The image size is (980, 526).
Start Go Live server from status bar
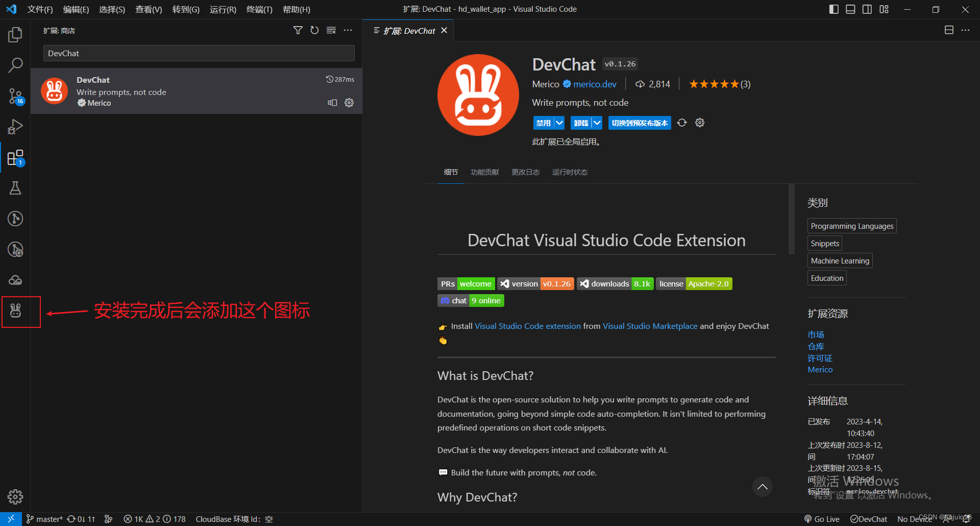click(x=822, y=519)
